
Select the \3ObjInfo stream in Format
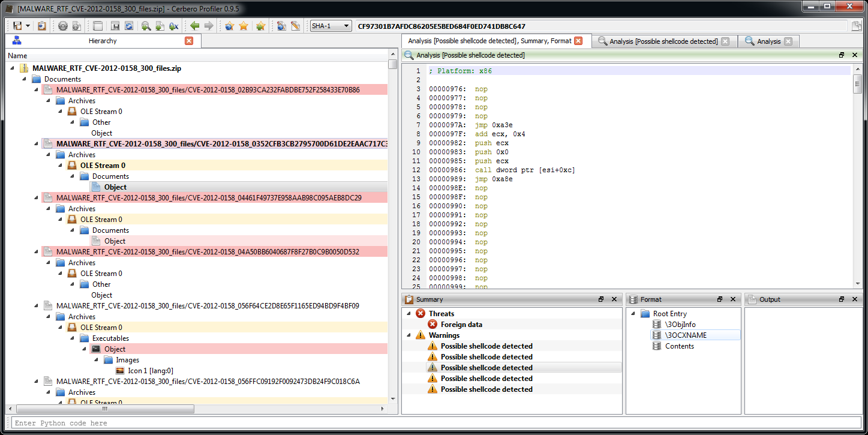click(680, 325)
